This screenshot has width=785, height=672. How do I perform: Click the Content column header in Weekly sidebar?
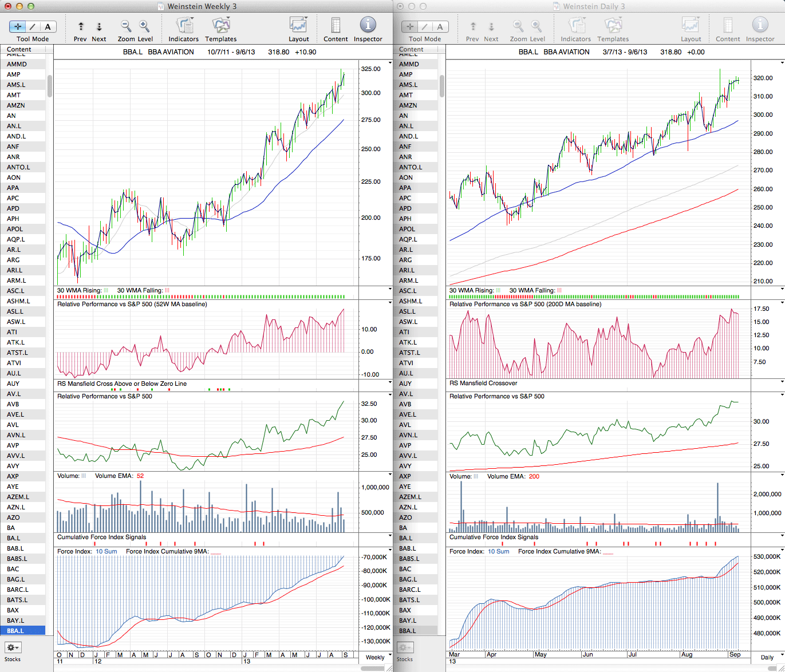[x=19, y=49]
